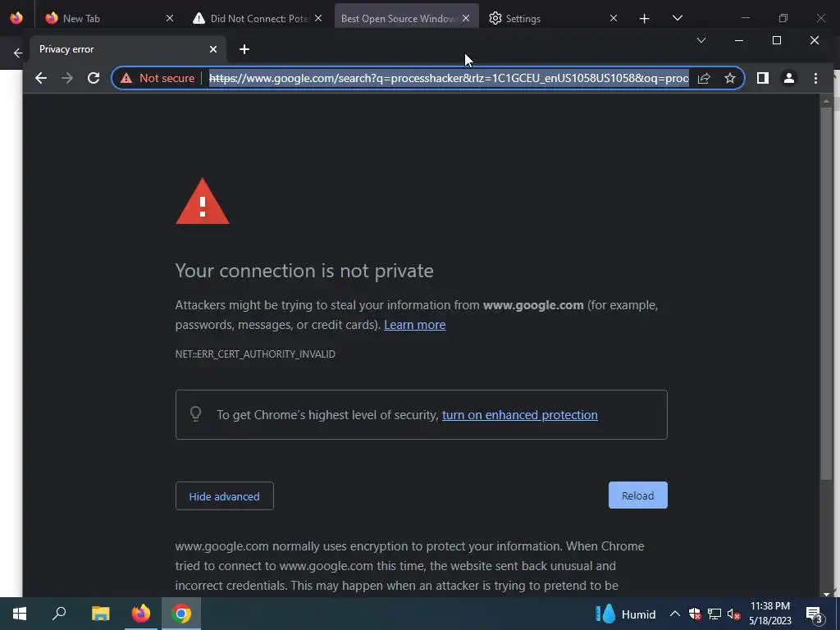The image size is (840, 630).
Task: Switch to Did Not Connect tab in Firefox
Action: (x=258, y=18)
